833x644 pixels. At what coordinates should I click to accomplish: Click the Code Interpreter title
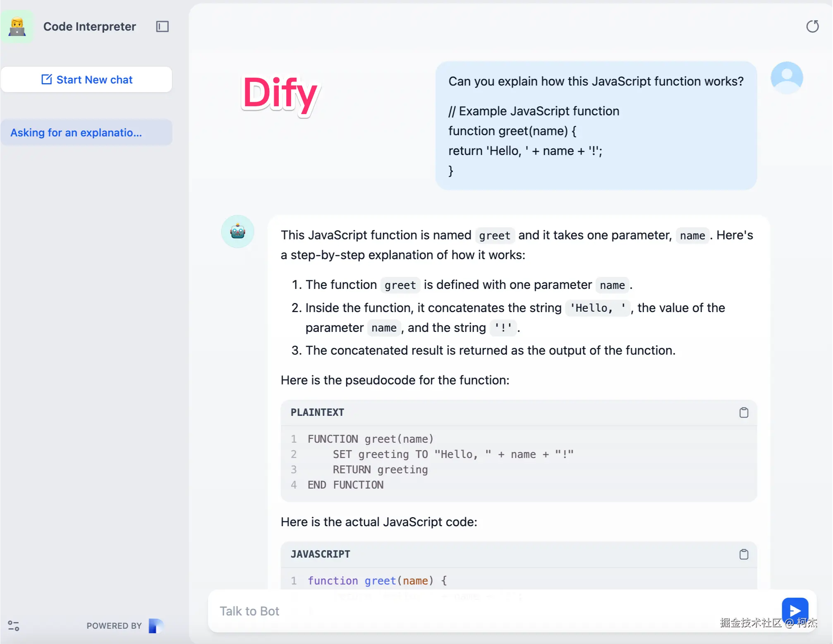click(x=89, y=26)
